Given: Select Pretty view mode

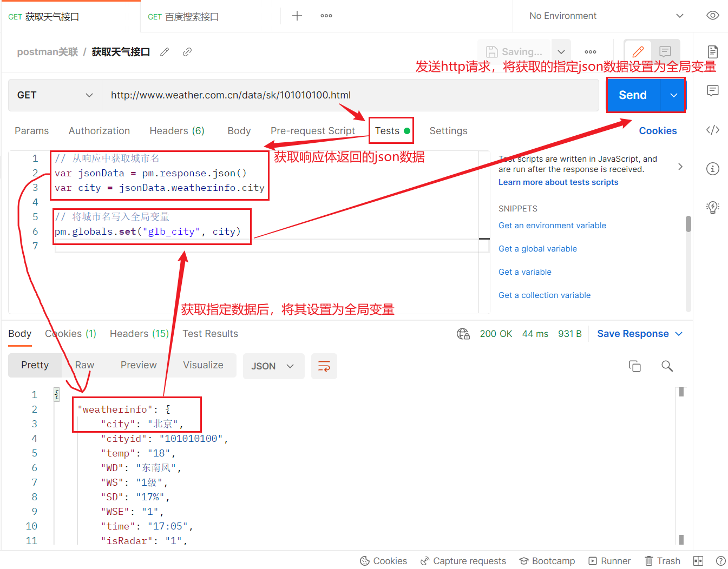Looking at the screenshot, I should (35, 365).
